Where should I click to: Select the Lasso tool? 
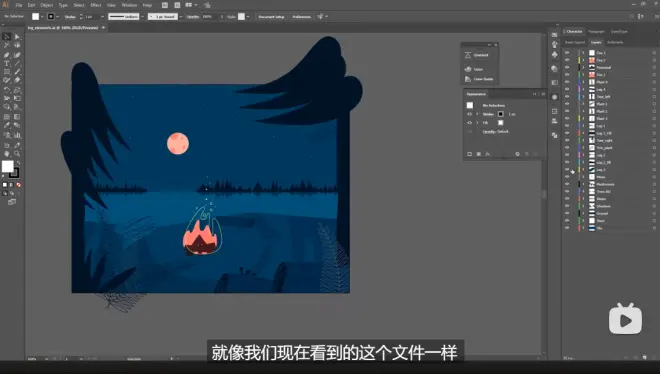[x=17, y=45]
